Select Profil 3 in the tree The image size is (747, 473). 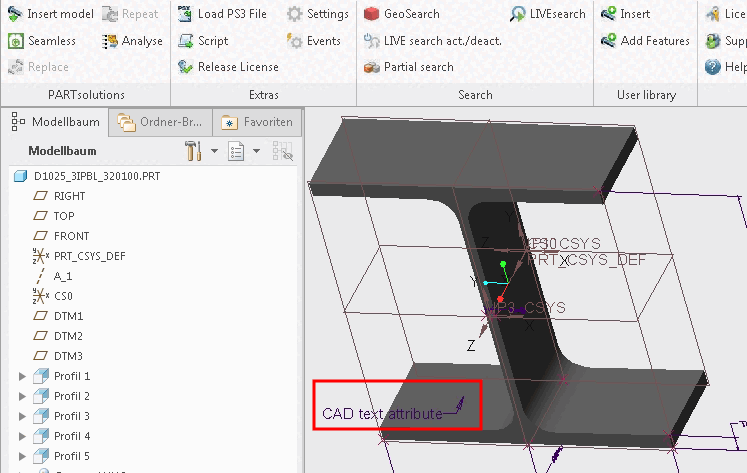click(x=72, y=416)
